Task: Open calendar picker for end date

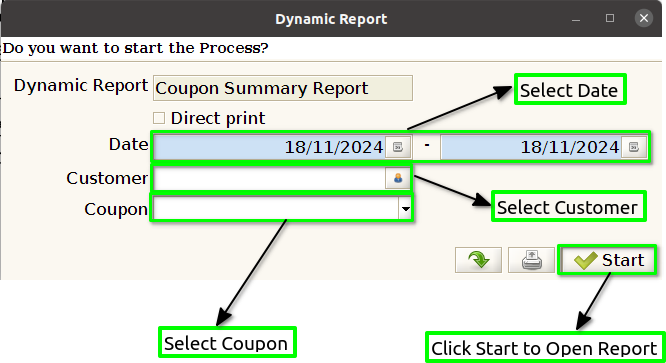Action: tap(634, 147)
